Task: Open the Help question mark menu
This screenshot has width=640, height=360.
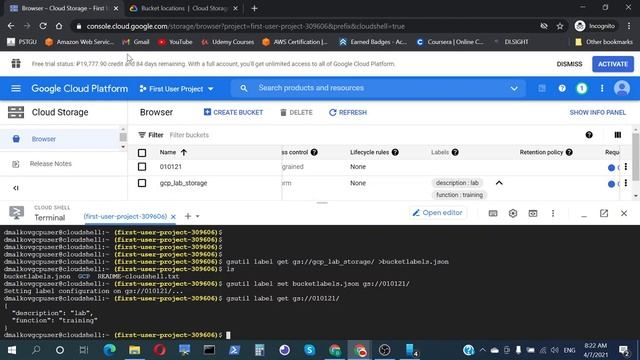Action: pyautogui.click(x=562, y=89)
